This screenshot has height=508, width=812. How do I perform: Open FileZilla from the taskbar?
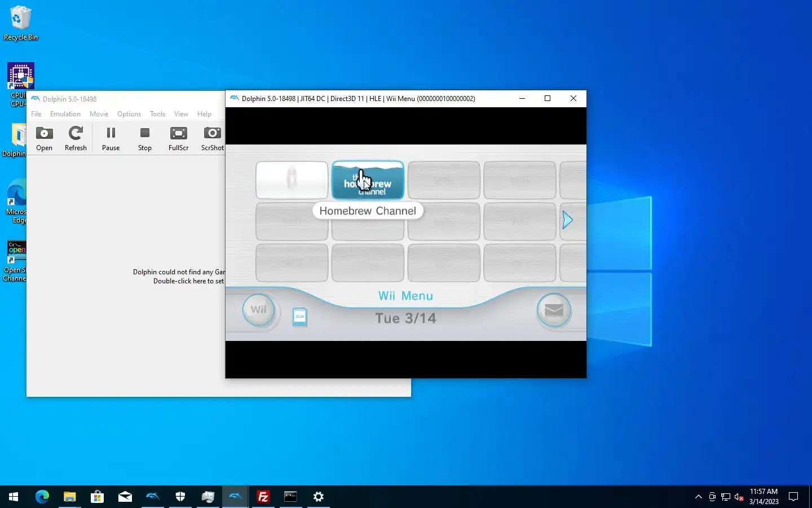pyautogui.click(x=263, y=497)
